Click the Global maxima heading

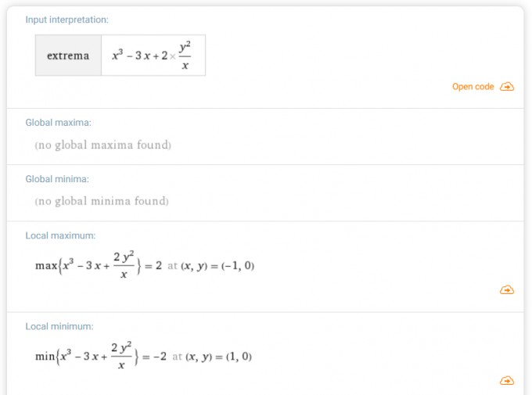59,123
